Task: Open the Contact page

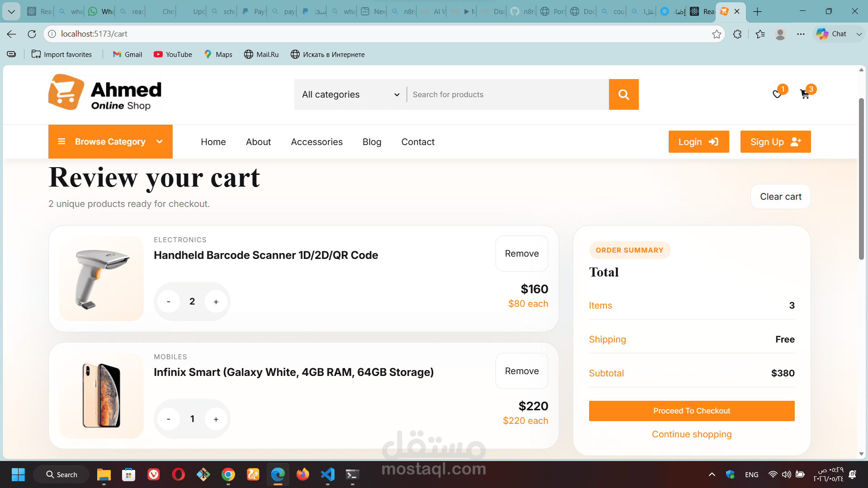Action: coord(418,142)
